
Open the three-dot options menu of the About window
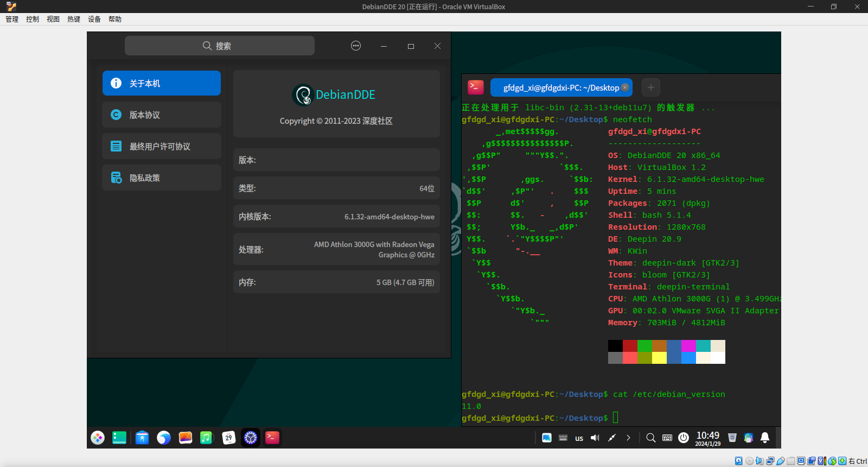point(356,46)
